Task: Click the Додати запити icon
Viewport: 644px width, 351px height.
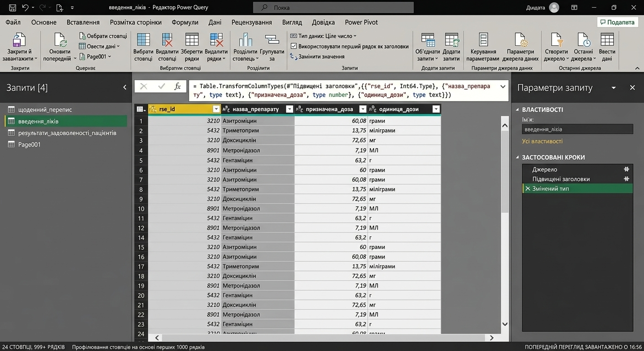Action: [451, 40]
